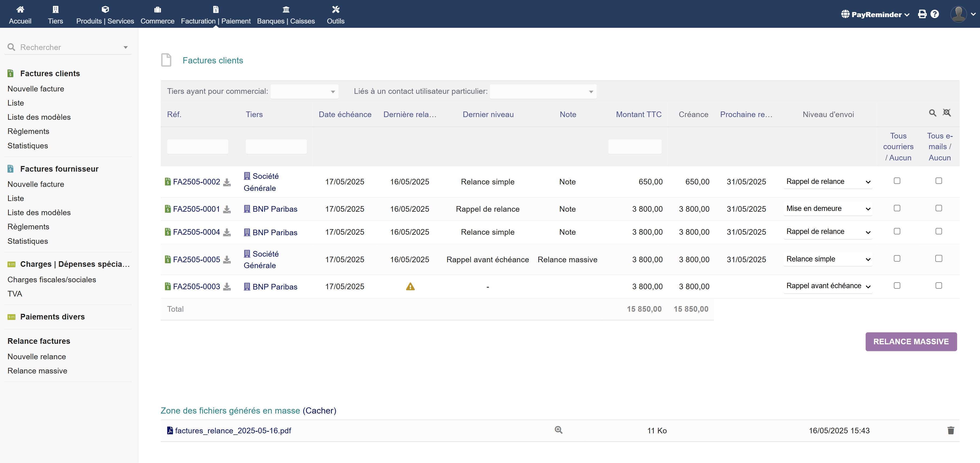Open Banques | Caisses menu
The image size is (980, 463).
[286, 14]
